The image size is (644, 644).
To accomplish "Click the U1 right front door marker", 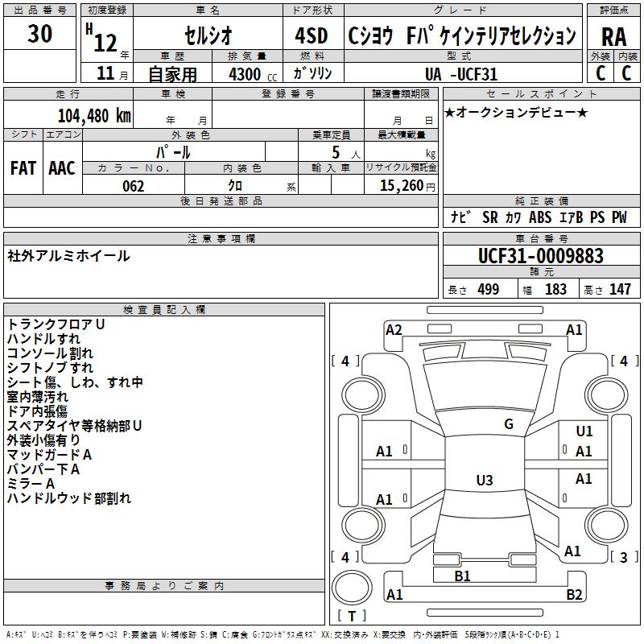I will [x=584, y=431].
